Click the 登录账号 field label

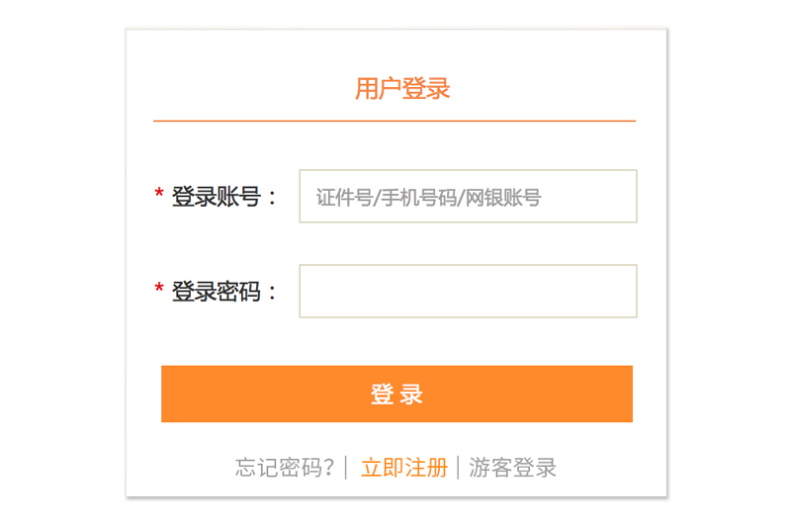216,197
